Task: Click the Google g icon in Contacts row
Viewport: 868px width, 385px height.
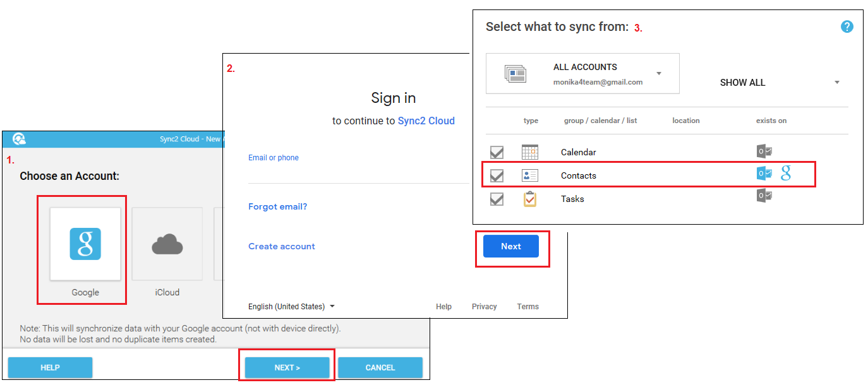Action: (785, 173)
